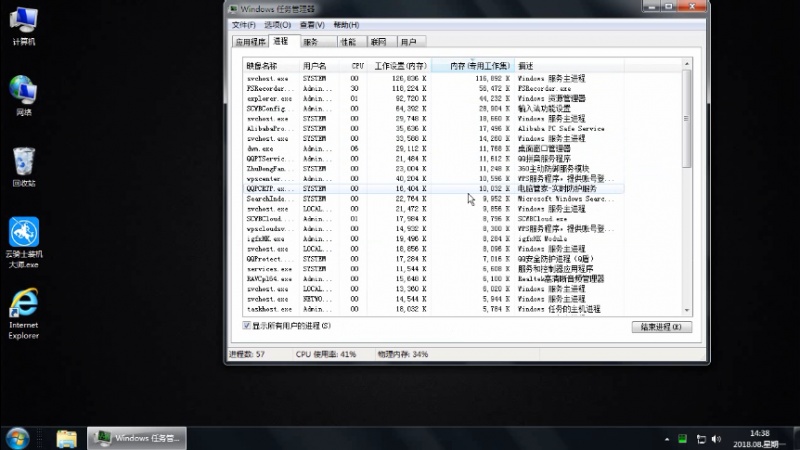
Task: Open the 帮助(H) menu
Action: pyautogui.click(x=346, y=25)
